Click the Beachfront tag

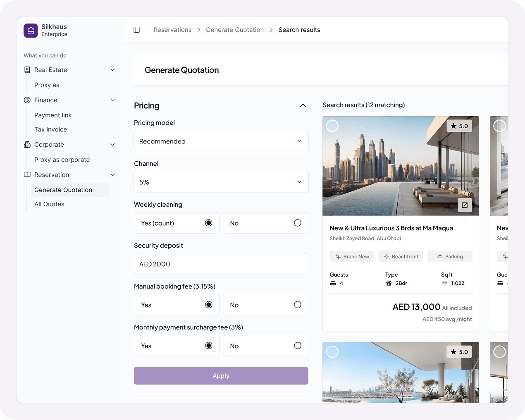click(x=401, y=257)
